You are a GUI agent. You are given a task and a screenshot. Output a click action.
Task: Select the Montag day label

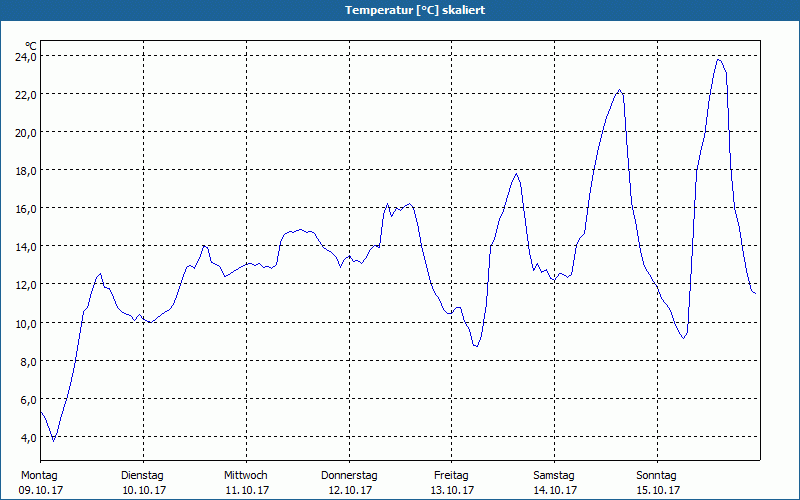coord(39,475)
